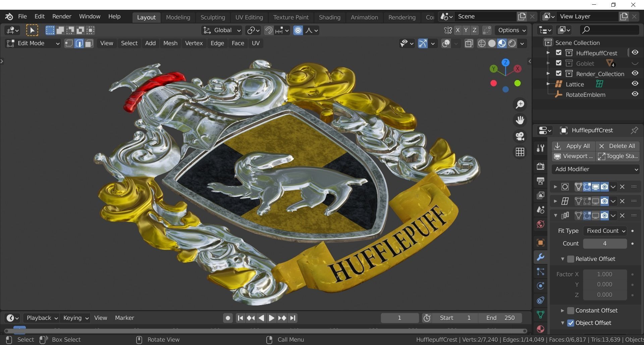The width and height of the screenshot is (644, 345).
Task: Enable Relative Offset checkbox
Action: (x=571, y=259)
